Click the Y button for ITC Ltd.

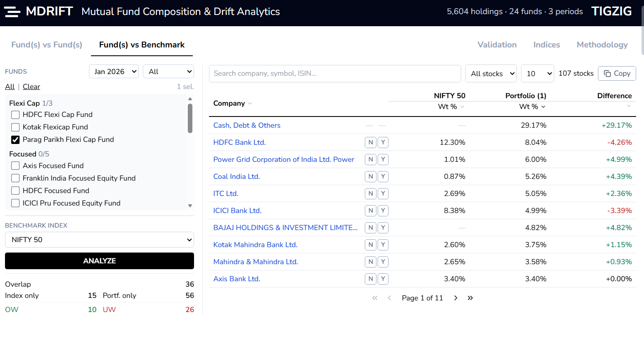click(383, 193)
